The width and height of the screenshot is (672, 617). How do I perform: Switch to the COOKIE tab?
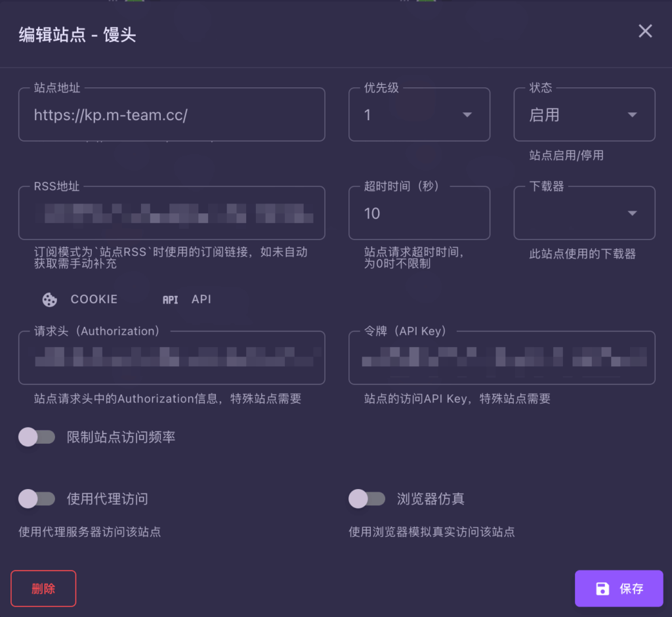click(94, 299)
